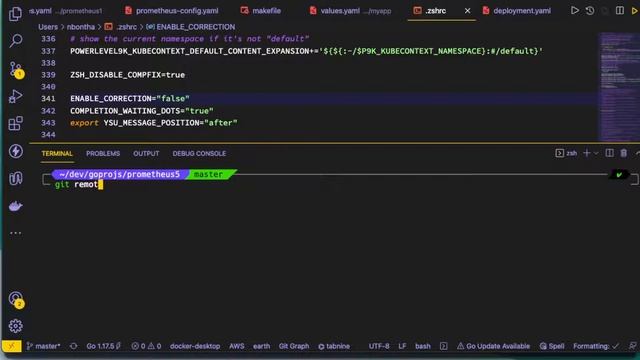The width and height of the screenshot is (640, 360).
Task: Open the Explorer view in activity bar
Action: click(x=16, y=13)
